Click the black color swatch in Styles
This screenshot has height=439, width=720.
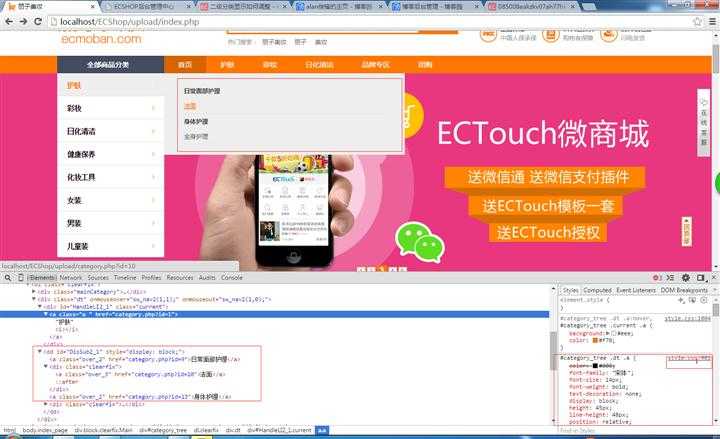[595, 366]
